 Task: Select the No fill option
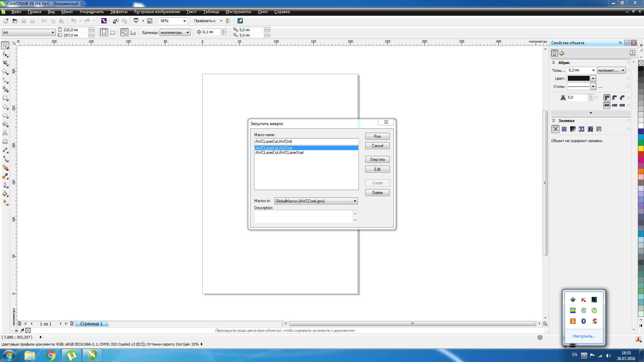click(x=555, y=129)
